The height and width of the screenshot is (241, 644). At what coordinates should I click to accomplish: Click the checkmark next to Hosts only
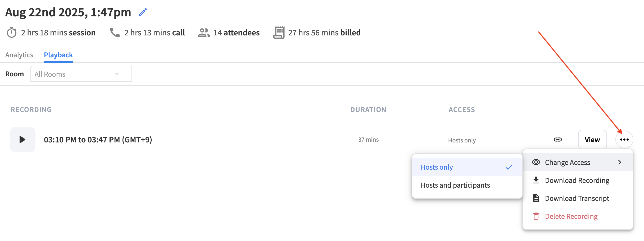(x=509, y=167)
